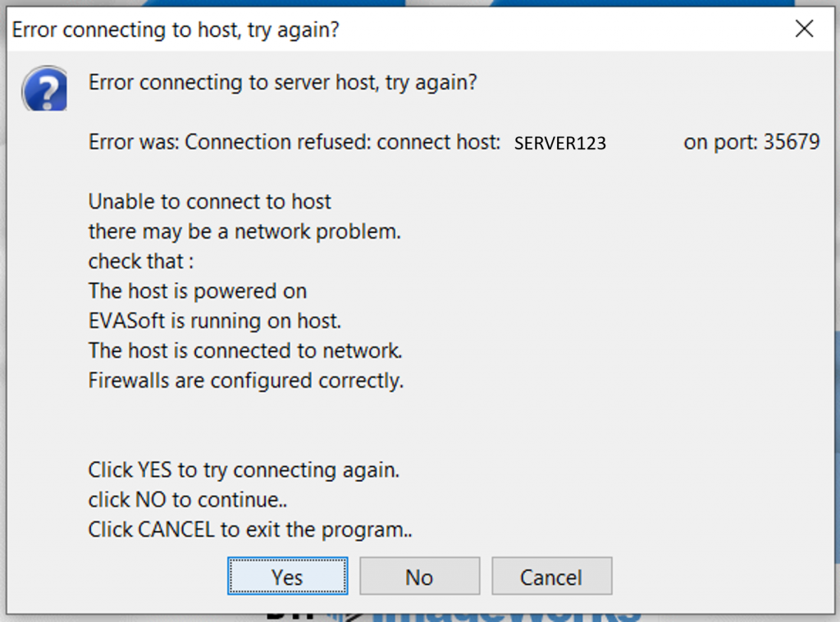This screenshot has width=840, height=622.
Task: Click the port number 35679
Action: (x=790, y=141)
